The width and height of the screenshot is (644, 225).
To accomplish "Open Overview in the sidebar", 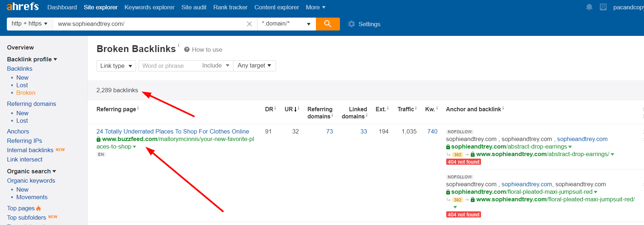I will pos(20,47).
